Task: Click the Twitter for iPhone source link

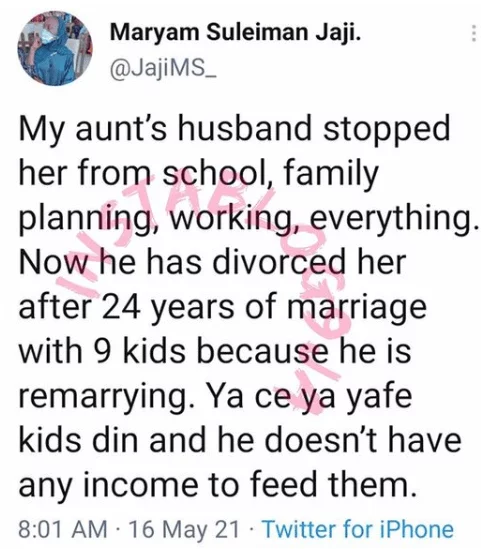Action: (x=358, y=529)
